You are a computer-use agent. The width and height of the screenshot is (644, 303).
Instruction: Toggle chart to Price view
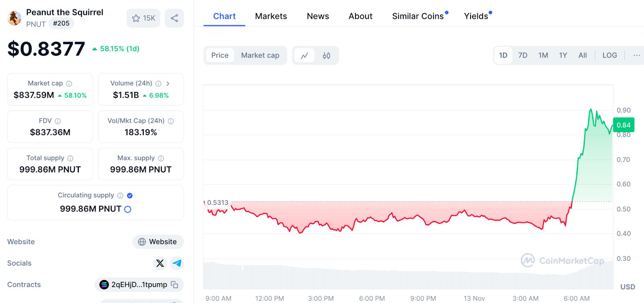[x=220, y=56]
